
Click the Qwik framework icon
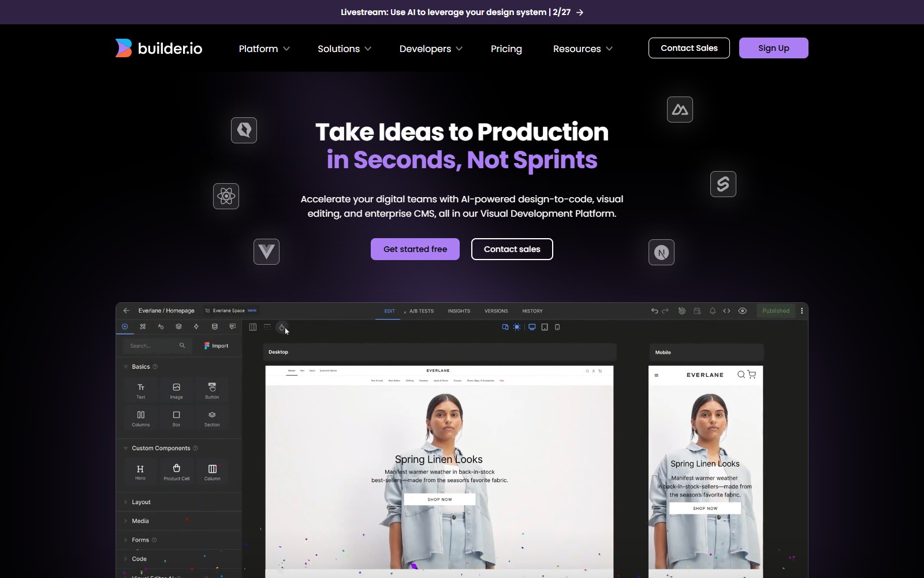[x=244, y=130]
